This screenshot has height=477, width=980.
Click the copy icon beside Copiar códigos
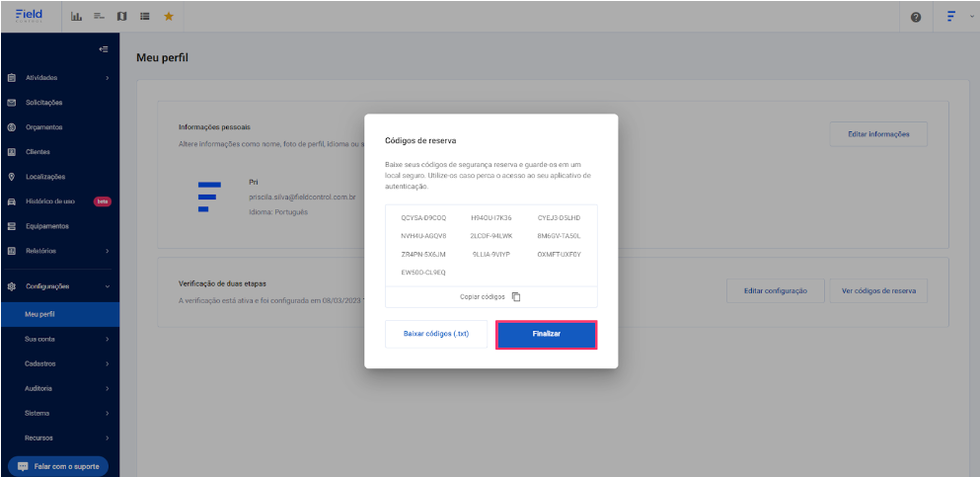click(x=516, y=297)
